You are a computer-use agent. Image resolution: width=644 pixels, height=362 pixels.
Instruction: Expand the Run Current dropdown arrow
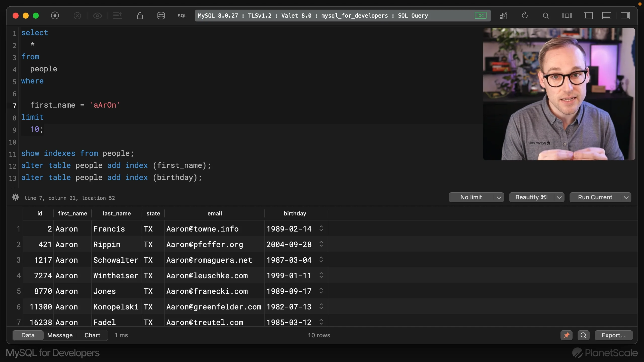coord(626,197)
